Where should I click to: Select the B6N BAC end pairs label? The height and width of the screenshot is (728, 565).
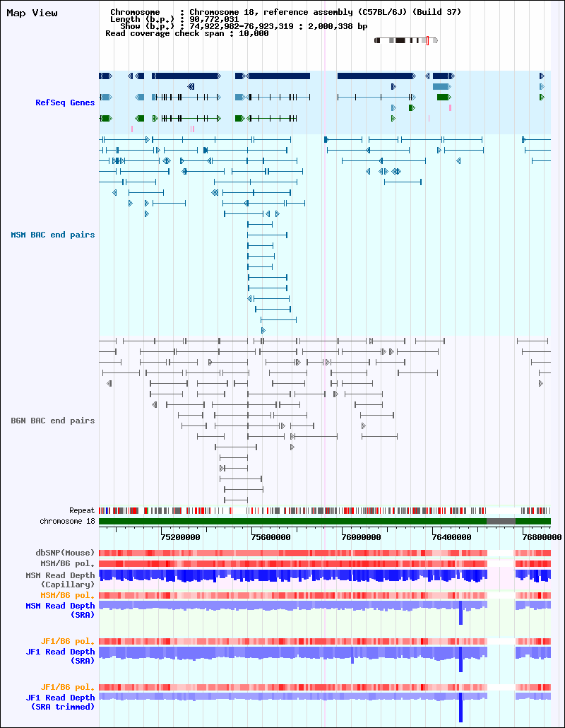[53, 421]
